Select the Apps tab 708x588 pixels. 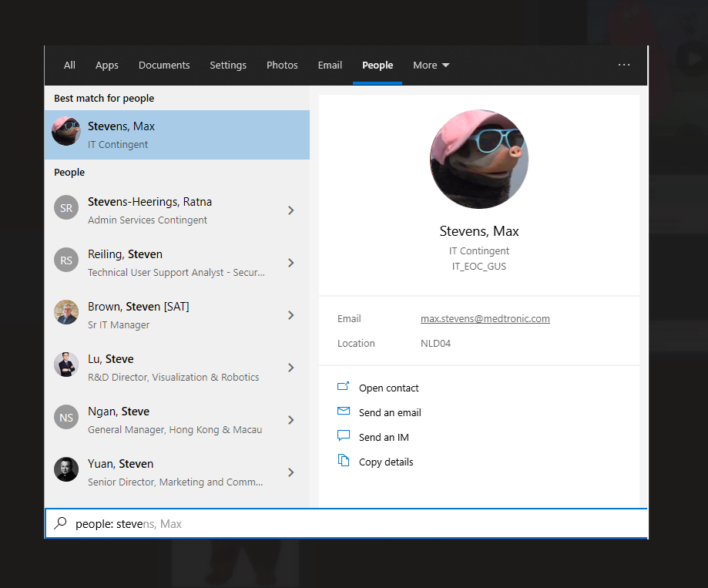point(107,66)
